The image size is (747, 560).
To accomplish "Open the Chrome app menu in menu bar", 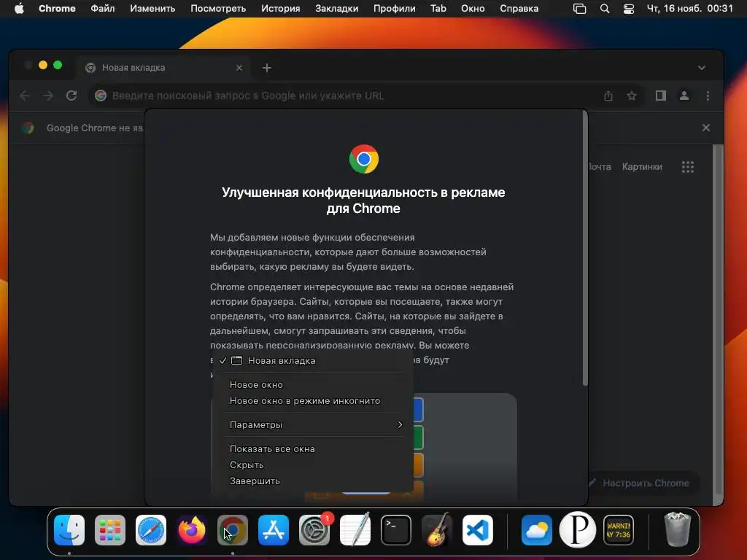I will tap(57, 8).
